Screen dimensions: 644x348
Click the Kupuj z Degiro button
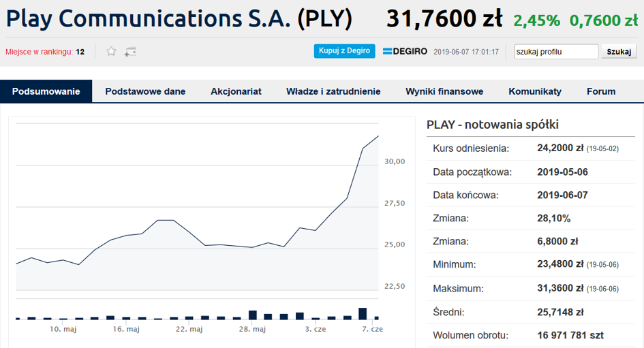345,51
